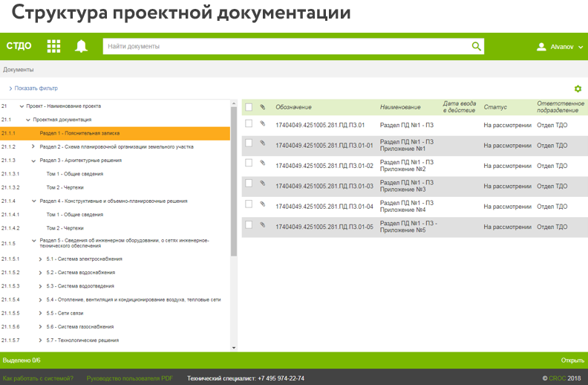Open table settings gear icon
The height and width of the screenshot is (385, 588).
(578, 88)
